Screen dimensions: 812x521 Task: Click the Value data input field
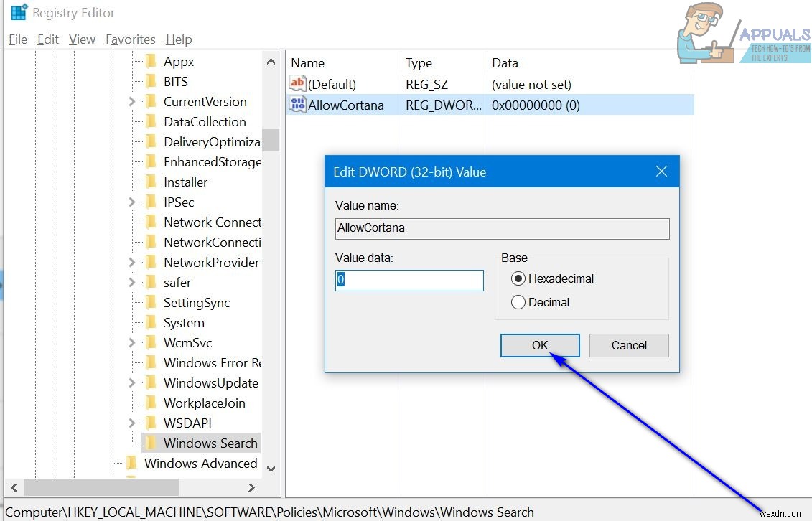point(409,280)
